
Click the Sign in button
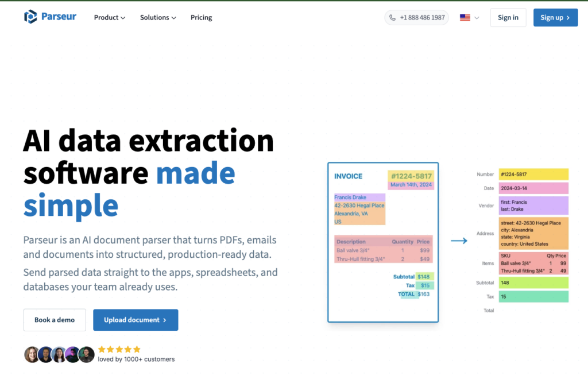click(508, 18)
